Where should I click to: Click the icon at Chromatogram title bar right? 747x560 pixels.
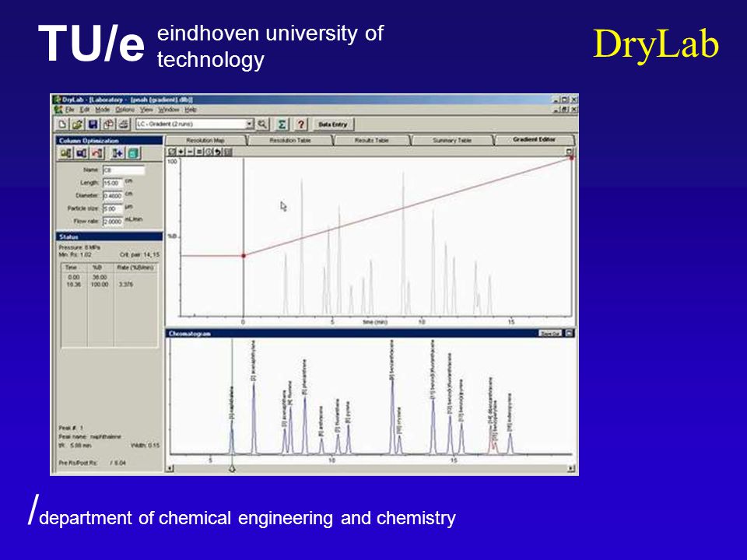pyautogui.click(x=570, y=334)
